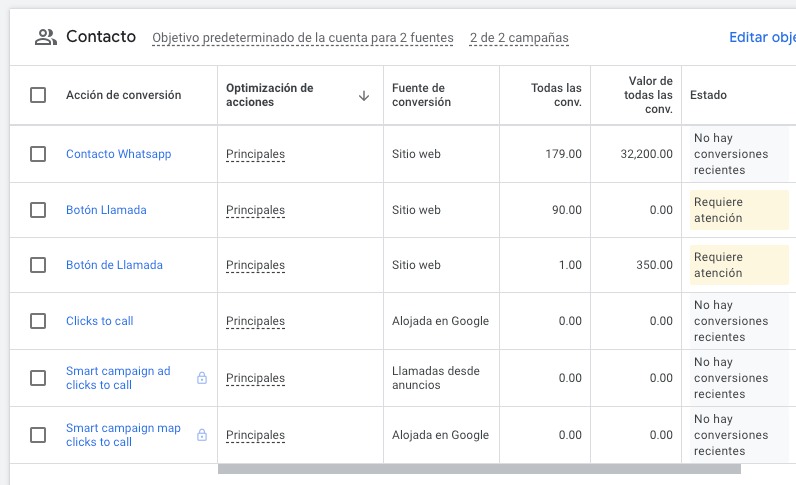Expand Principales option for Botón de Llamada
796x485 pixels.
click(x=255, y=265)
